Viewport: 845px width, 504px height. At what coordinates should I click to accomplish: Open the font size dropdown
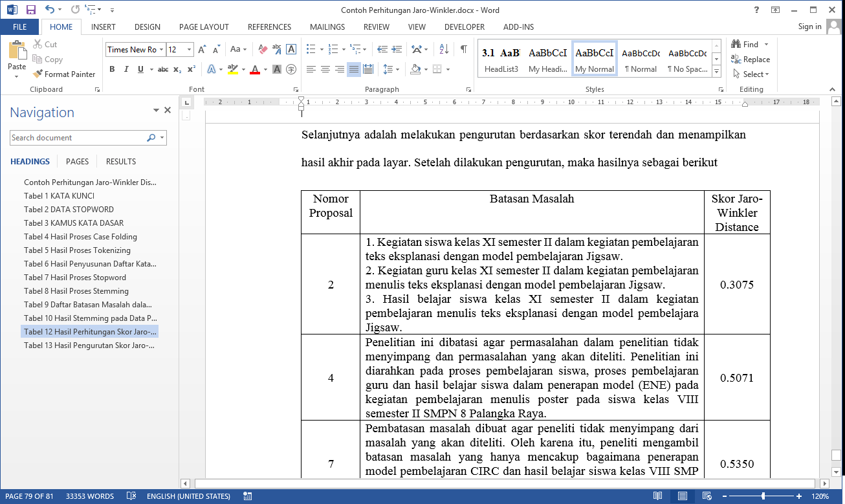(190, 50)
